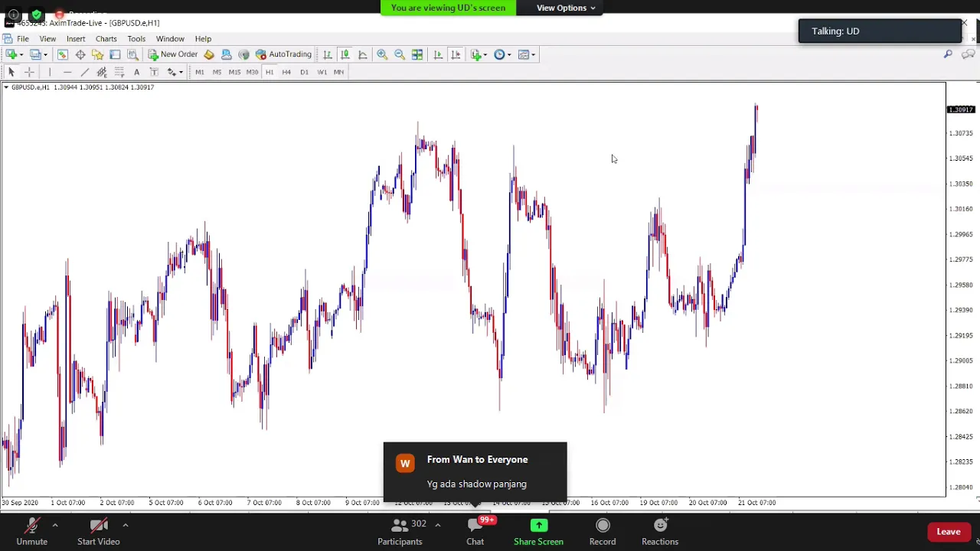Open the Window menu

click(x=170, y=38)
